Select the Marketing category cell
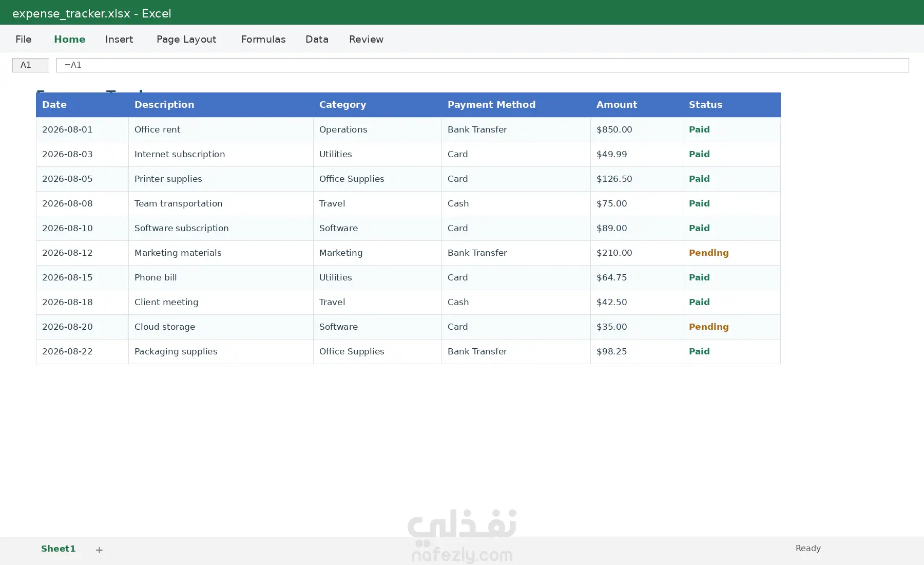924x565 pixels. pyautogui.click(x=377, y=253)
